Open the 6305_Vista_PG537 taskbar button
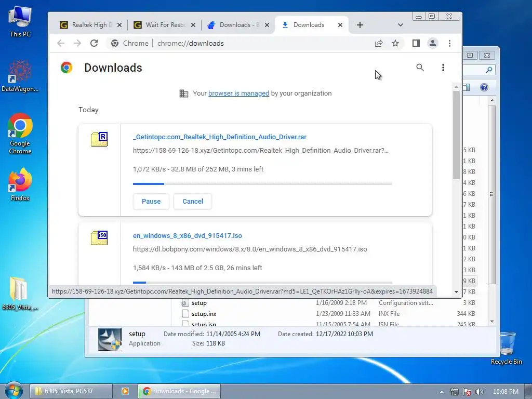This screenshot has height=399, width=532. pos(71,391)
